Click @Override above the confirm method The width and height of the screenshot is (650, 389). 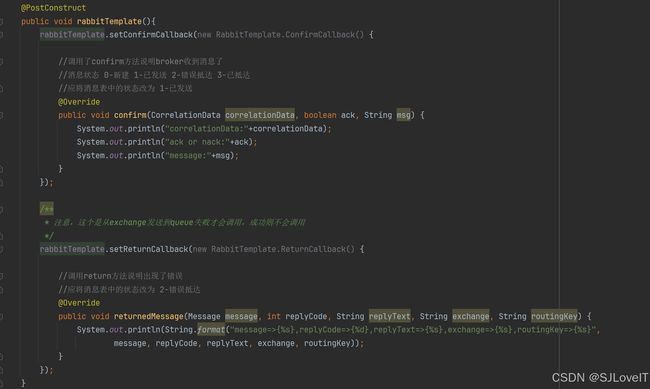click(79, 102)
